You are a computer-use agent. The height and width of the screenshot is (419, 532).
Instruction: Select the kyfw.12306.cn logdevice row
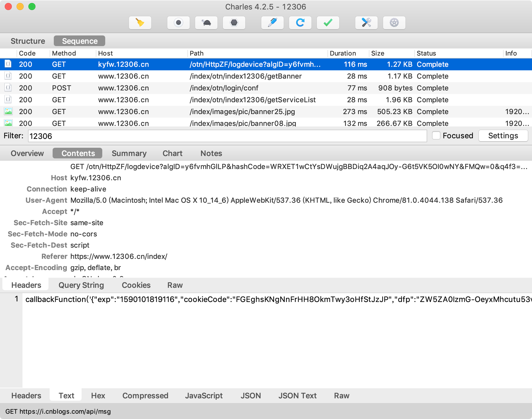point(266,64)
